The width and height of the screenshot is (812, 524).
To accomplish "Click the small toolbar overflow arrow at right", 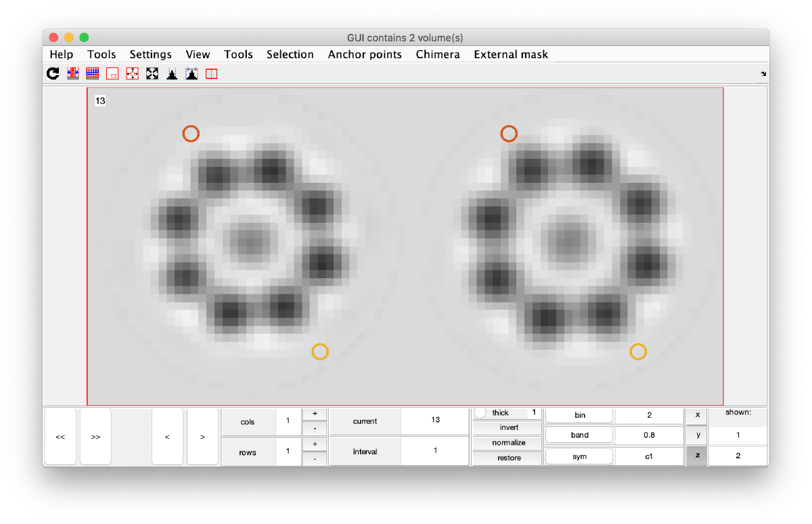I will 763,74.
